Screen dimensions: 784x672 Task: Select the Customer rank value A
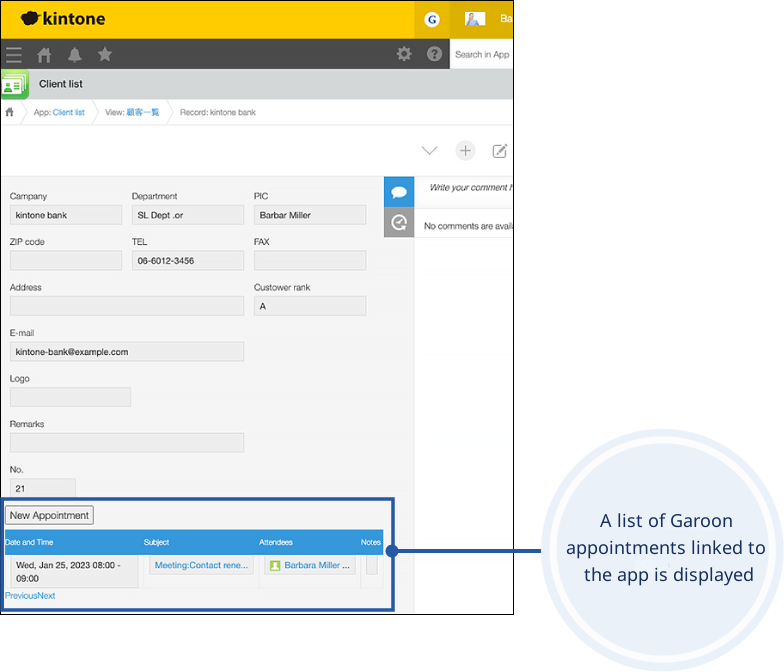310,306
